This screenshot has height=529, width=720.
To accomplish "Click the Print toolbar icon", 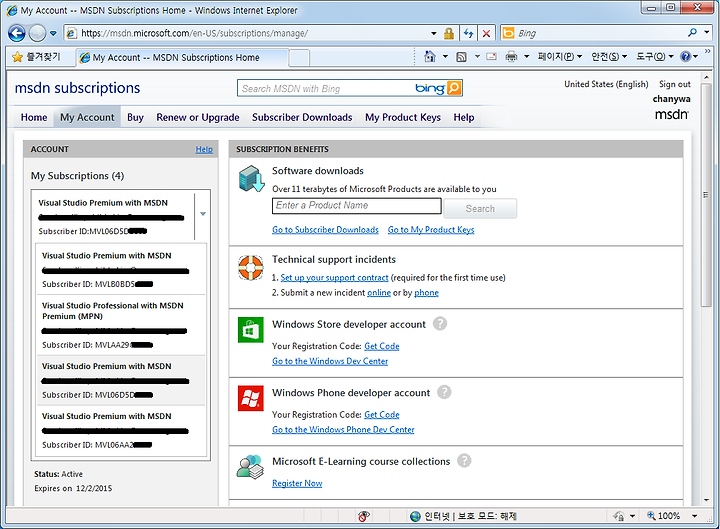I will 511,56.
